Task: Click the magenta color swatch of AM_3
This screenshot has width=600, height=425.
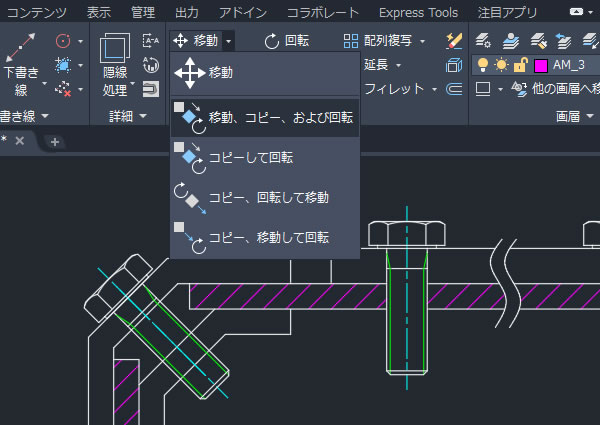Action: (x=541, y=66)
